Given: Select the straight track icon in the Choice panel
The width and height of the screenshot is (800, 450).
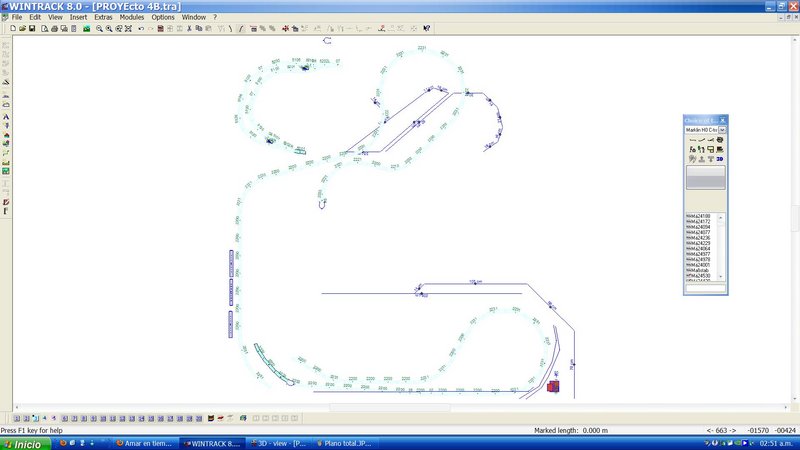Looking at the screenshot, I should [x=692, y=140].
